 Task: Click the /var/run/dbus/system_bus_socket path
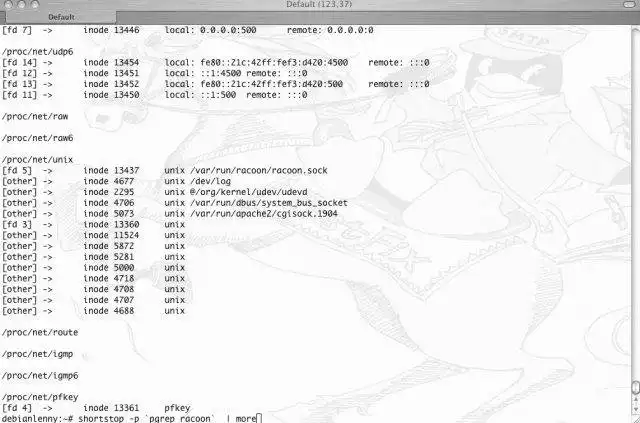(269, 203)
